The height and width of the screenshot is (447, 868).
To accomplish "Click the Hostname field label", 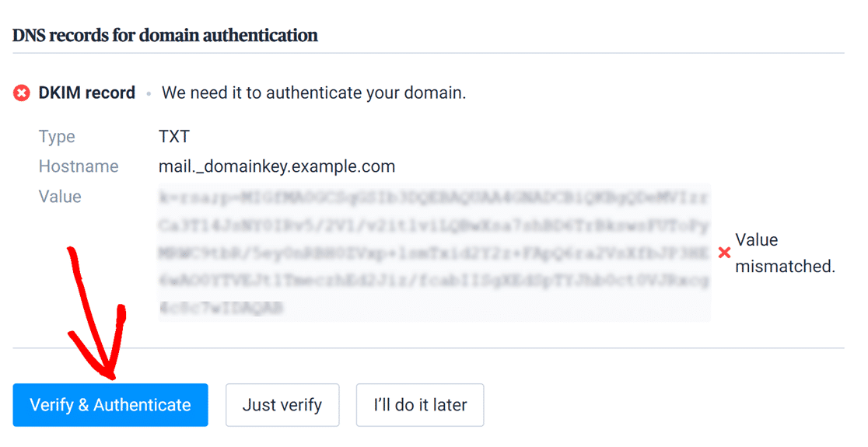I will [79, 166].
